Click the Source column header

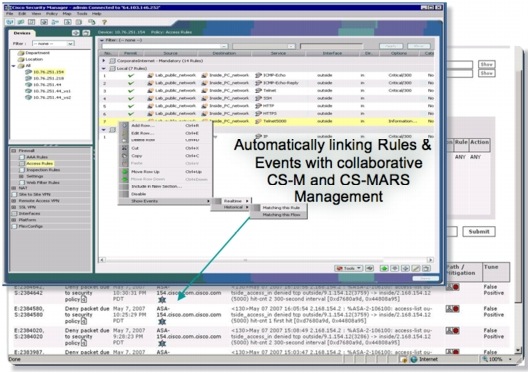171,53
